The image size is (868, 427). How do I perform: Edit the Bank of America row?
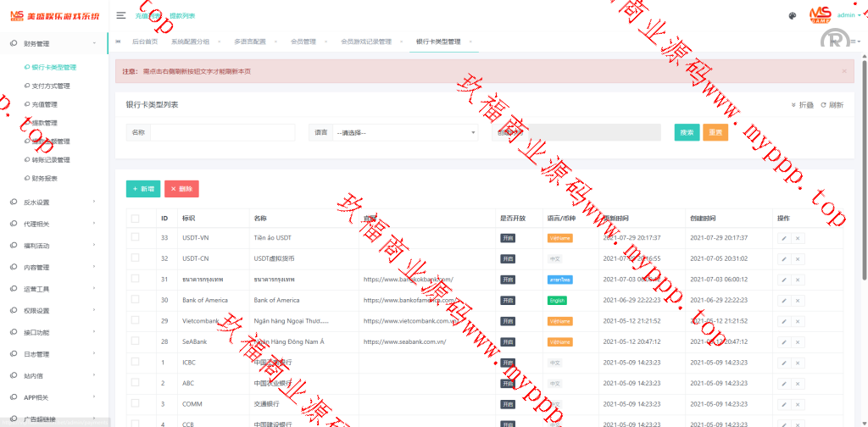click(784, 300)
